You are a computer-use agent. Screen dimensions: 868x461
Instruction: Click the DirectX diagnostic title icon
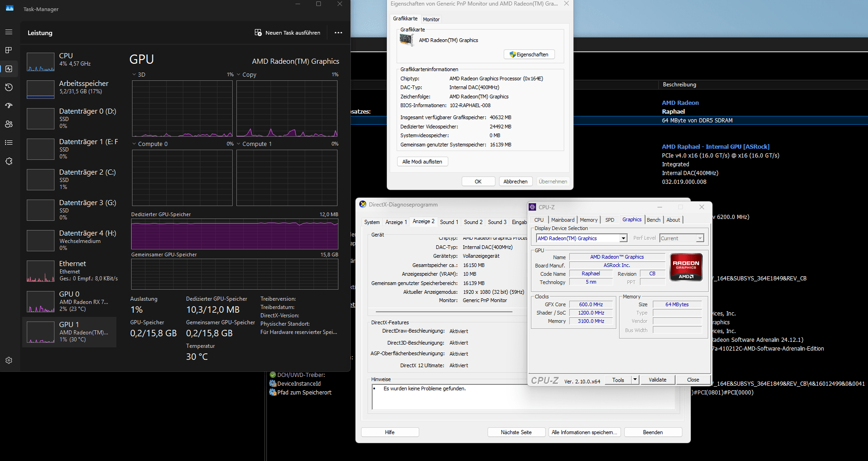pyautogui.click(x=363, y=204)
